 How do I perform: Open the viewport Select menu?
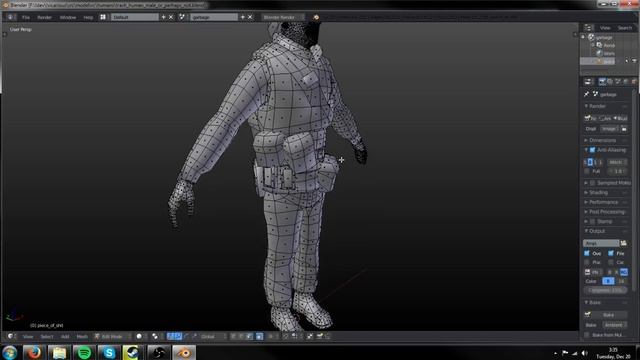tap(47, 336)
